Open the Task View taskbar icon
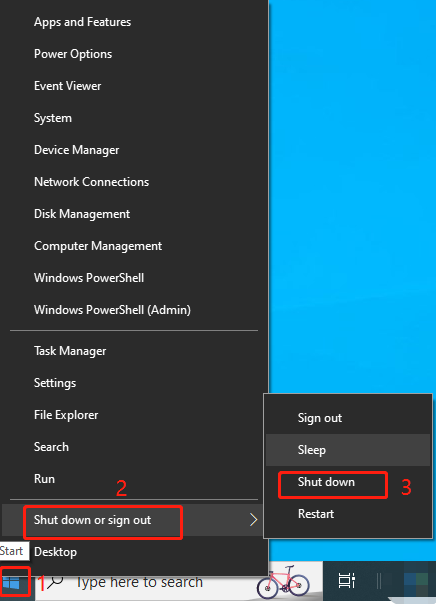This screenshot has height=604, width=436. coord(346,581)
